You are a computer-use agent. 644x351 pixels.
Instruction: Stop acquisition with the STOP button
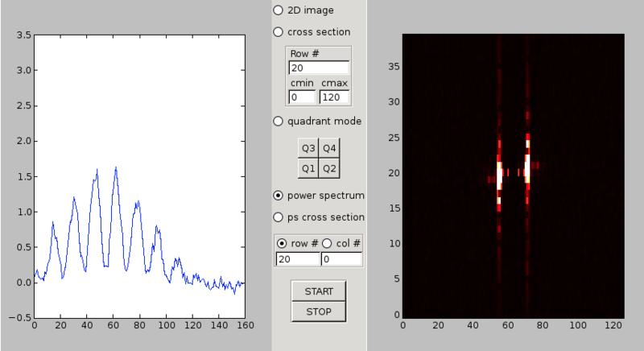319,312
